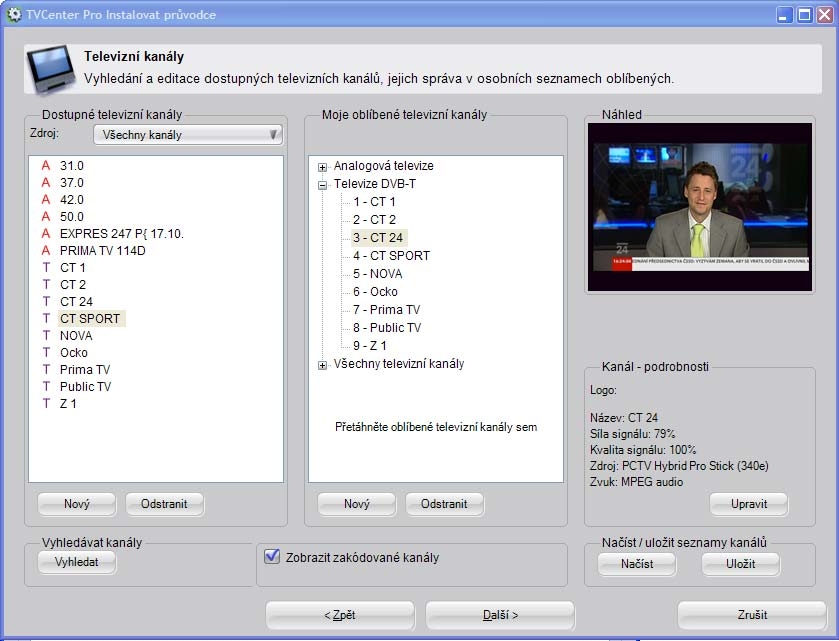Cancel the wizard with Zrušit
The height and width of the screenshot is (641, 839).
[752, 615]
